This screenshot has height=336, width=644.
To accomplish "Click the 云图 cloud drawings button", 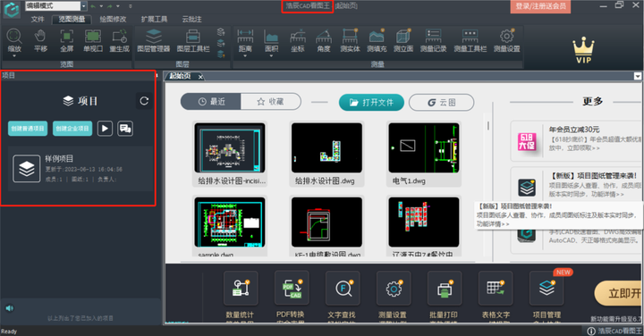I will point(442,103).
